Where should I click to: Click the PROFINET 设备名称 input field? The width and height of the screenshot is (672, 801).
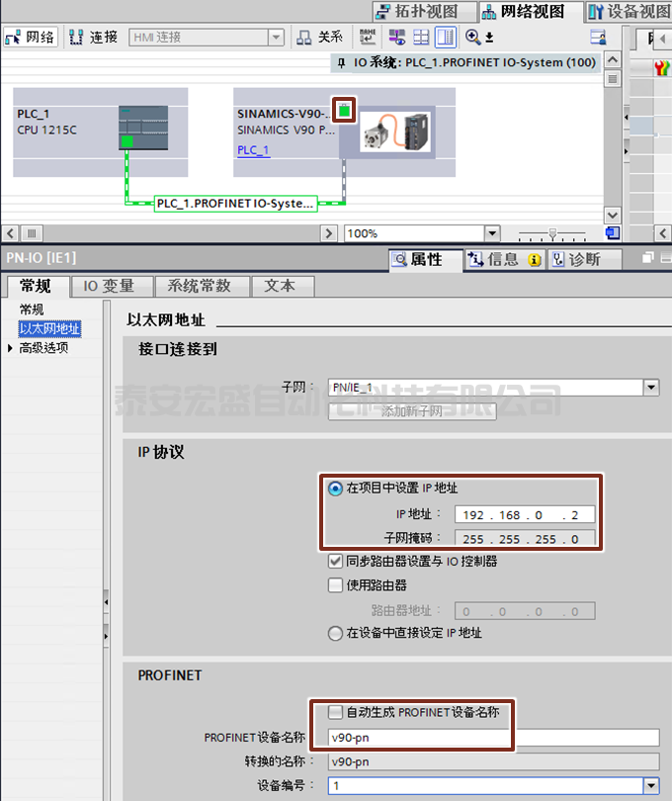click(492, 738)
